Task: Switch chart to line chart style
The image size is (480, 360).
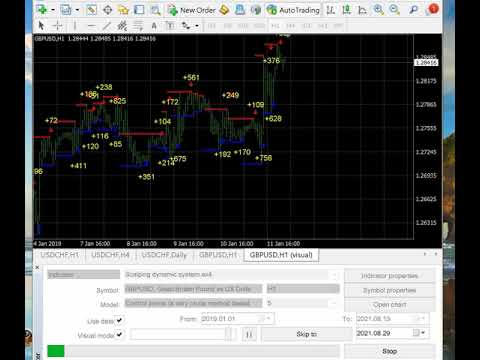Action: coord(362,10)
